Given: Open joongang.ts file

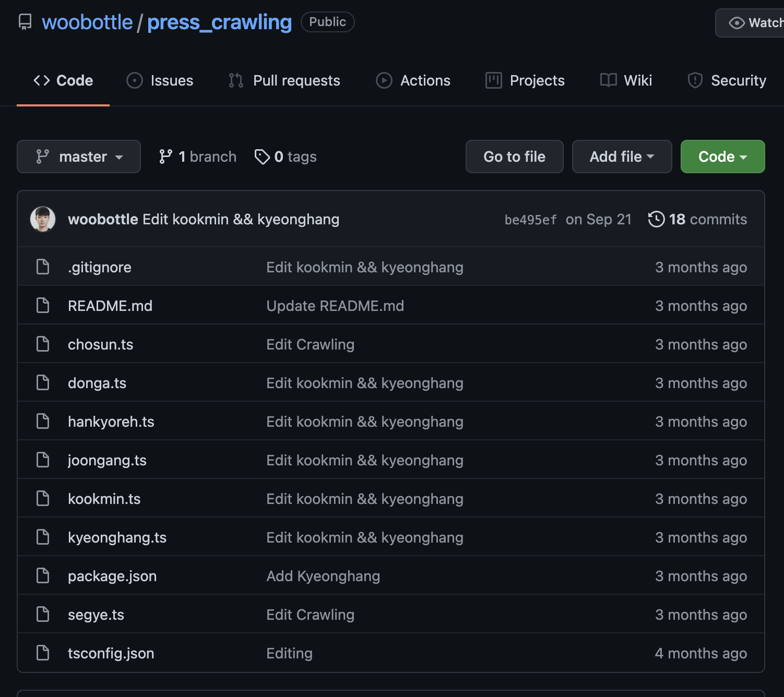Looking at the screenshot, I should [x=107, y=460].
